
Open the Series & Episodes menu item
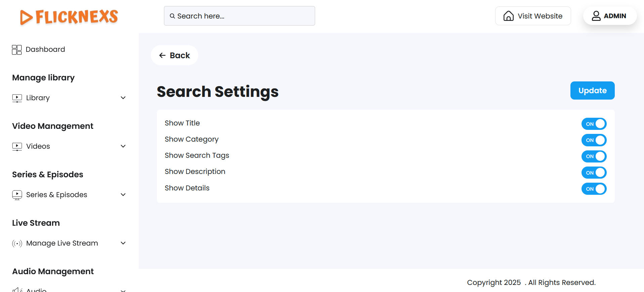56,195
